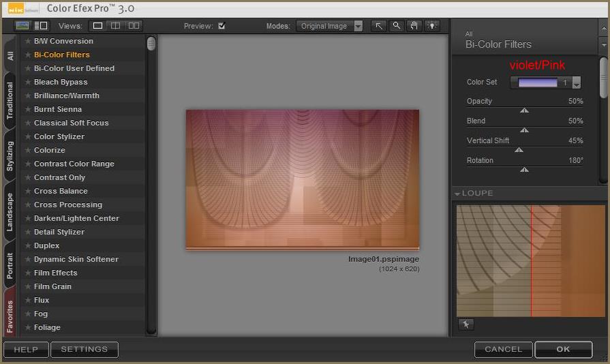Click the pin icon below the loupe
This screenshot has width=610, height=364.
coord(466,325)
